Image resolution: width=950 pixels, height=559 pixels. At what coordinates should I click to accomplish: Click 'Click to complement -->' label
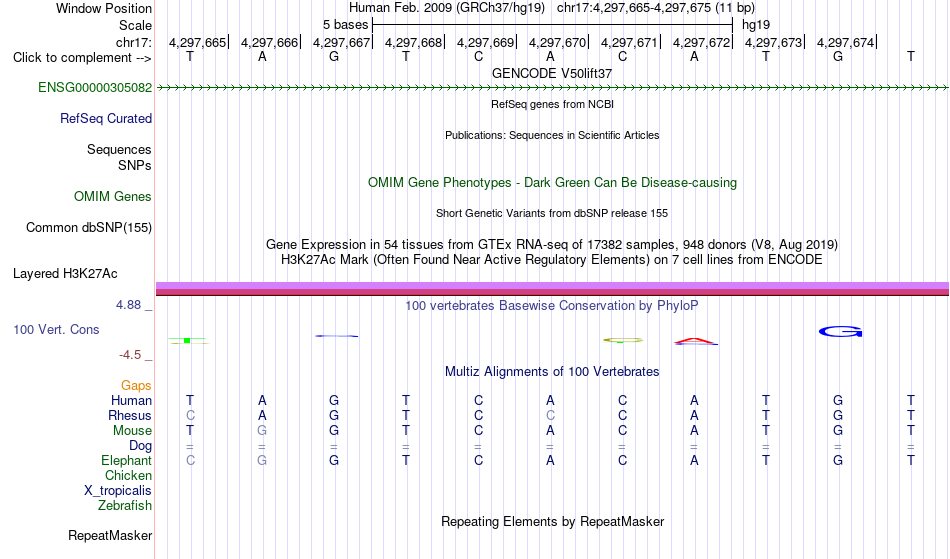82,58
